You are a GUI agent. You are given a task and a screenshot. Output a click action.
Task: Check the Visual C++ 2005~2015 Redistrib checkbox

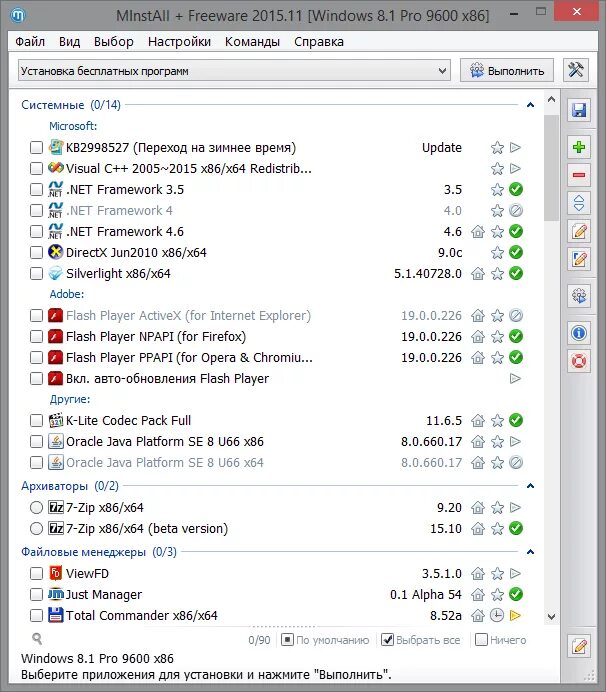(36, 169)
